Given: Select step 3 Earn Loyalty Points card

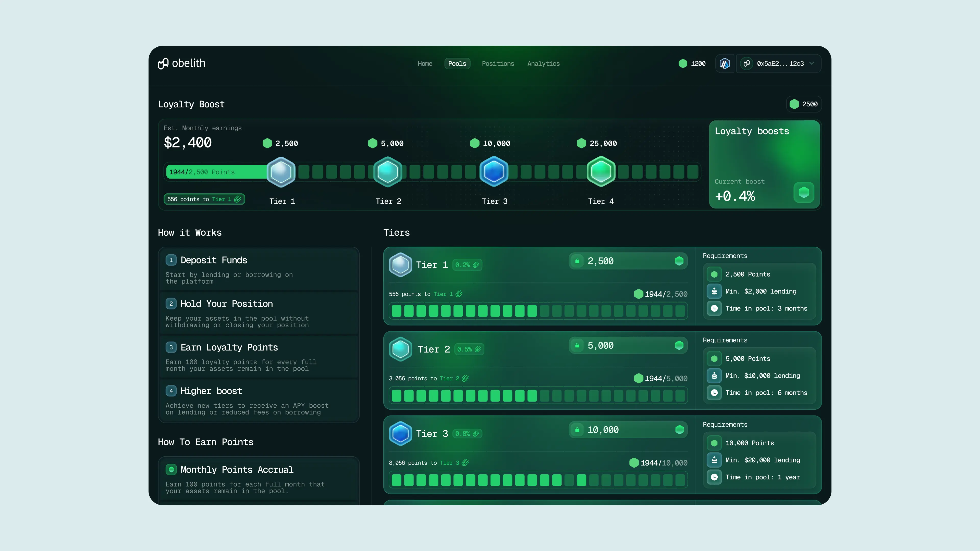Looking at the screenshot, I should tap(259, 357).
